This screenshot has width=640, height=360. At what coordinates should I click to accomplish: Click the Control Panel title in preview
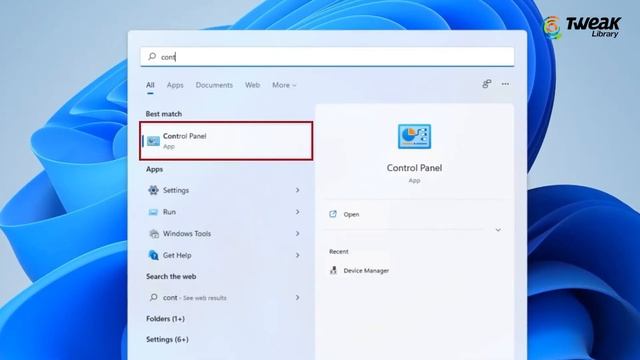(414, 168)
